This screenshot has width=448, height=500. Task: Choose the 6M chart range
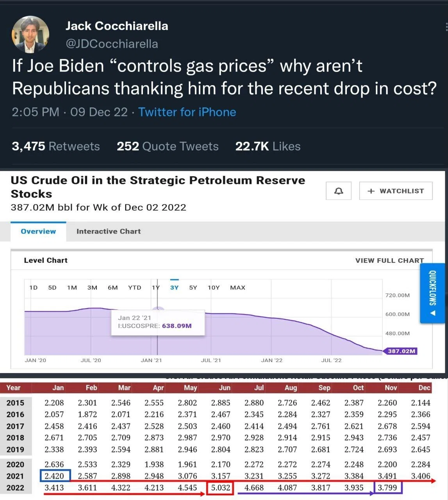113,287
